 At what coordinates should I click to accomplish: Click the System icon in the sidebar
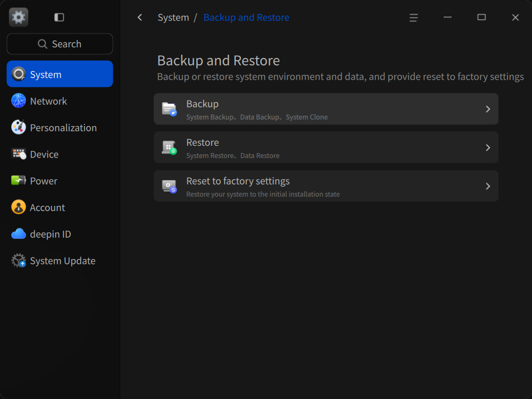click(x=18, y=74)
